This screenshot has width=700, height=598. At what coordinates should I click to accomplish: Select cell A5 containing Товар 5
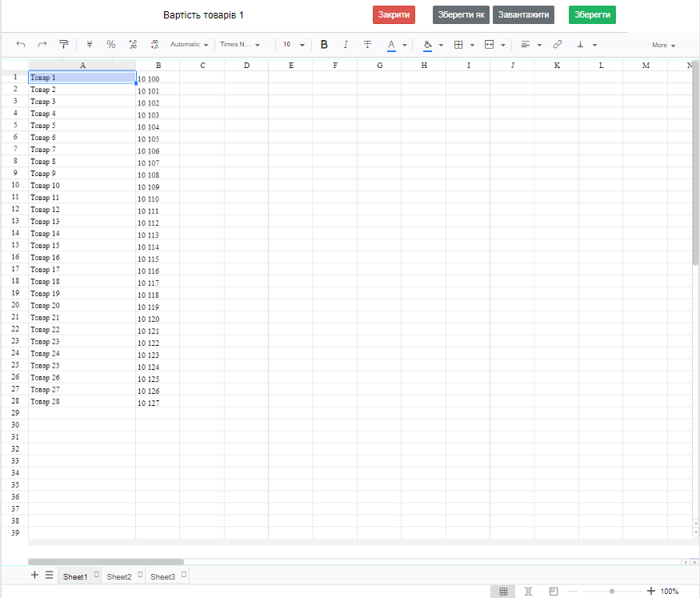tap(82, 126)
